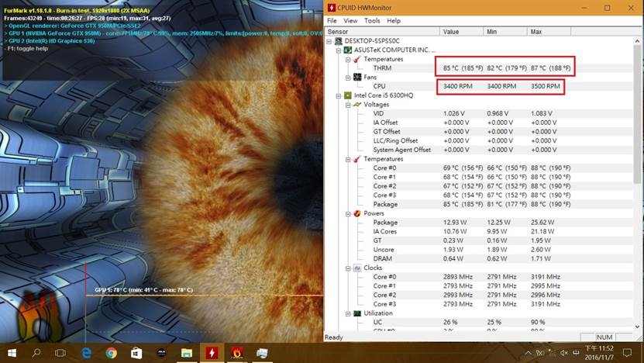Launch Microsoft Edge from the taskbar
The image size is (644, 363).
coord(86,353)
